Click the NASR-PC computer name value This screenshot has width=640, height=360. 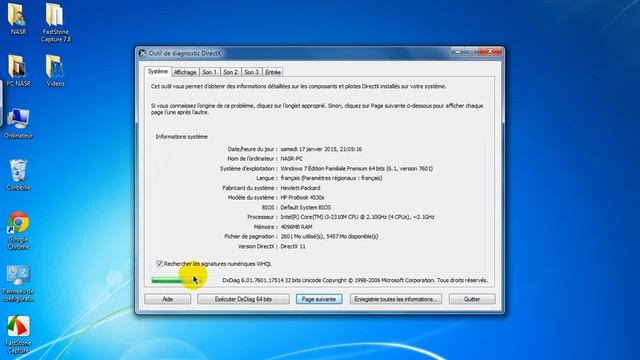[291, 159]
